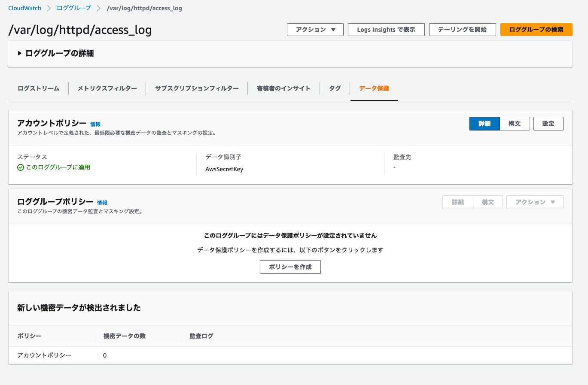Select the サブスクリプションフィルター tab

click(197, 88)
